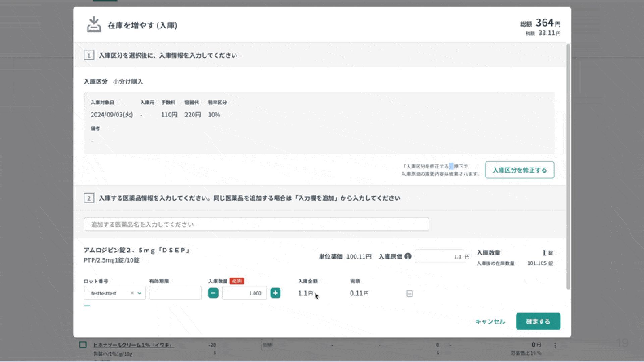Increase 入庫数量 with the plus button
This screenshot has height=362, width=644.
[275, 293]
